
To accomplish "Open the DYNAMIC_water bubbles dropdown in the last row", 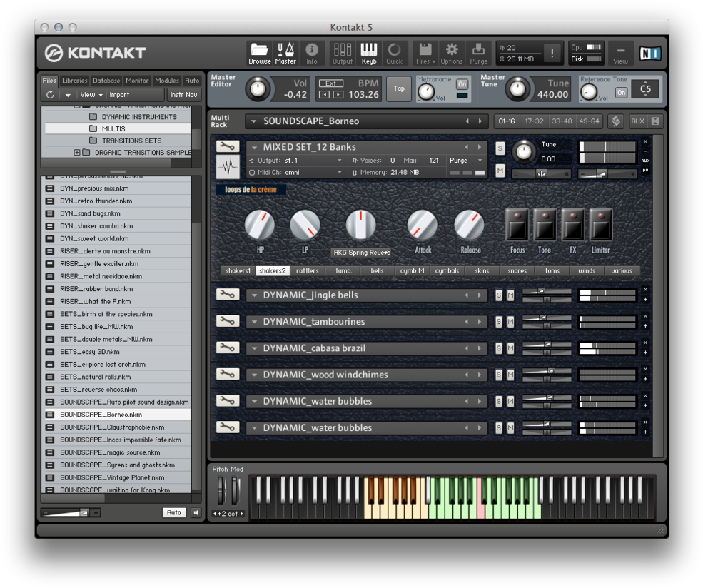I will point(254,428).
